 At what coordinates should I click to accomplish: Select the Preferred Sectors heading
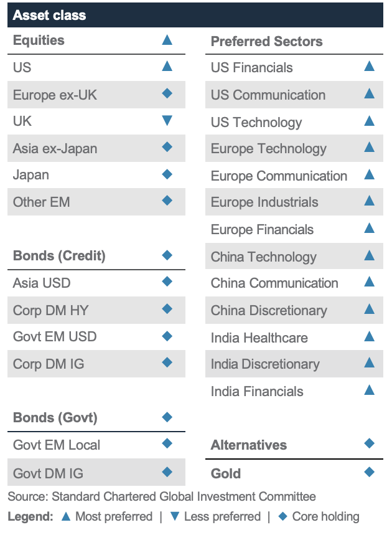pos(266,41)
